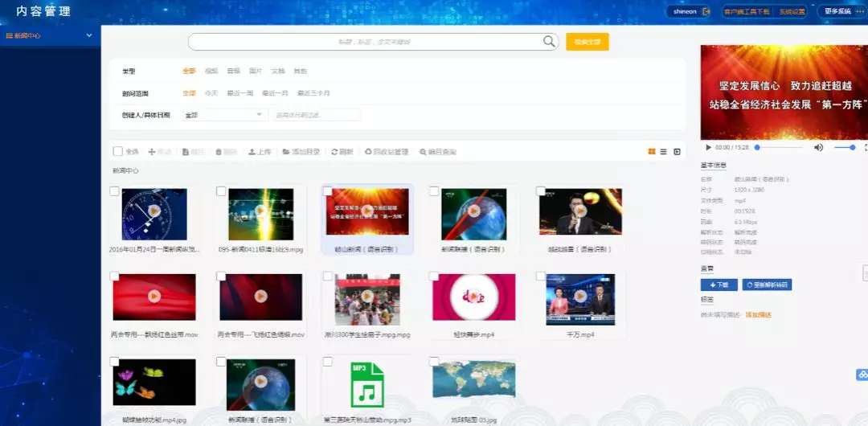Adjust the preview volume slider
This screenshot has height=426, width=868.
coord(845,147)
